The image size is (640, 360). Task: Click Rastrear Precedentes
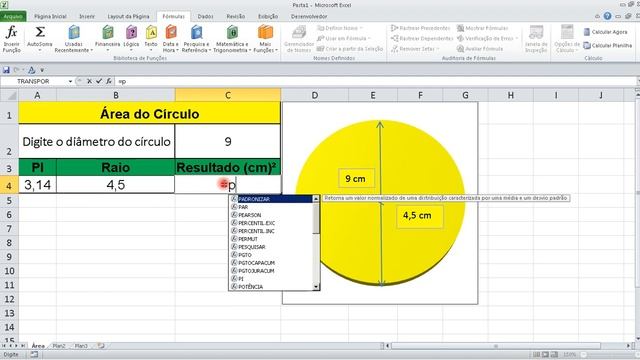click(420, 28)
